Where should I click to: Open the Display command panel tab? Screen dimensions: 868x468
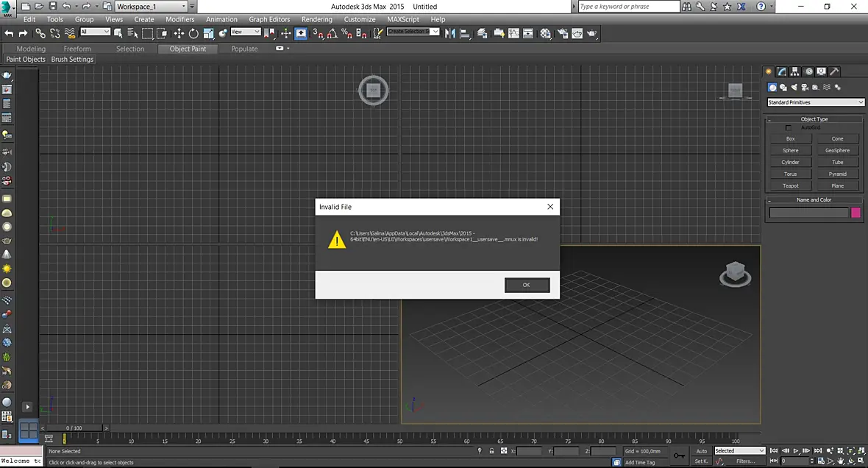click(822, 71)
